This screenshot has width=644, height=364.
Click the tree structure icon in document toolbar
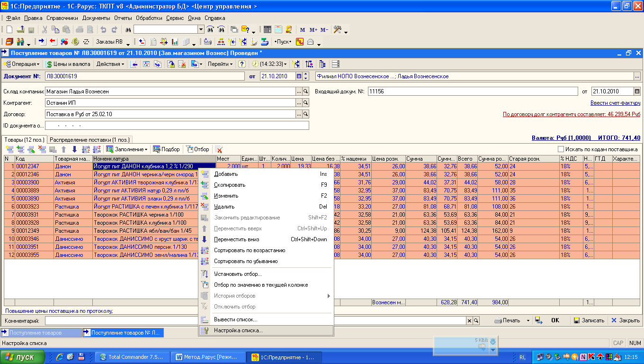coord(322,64)
